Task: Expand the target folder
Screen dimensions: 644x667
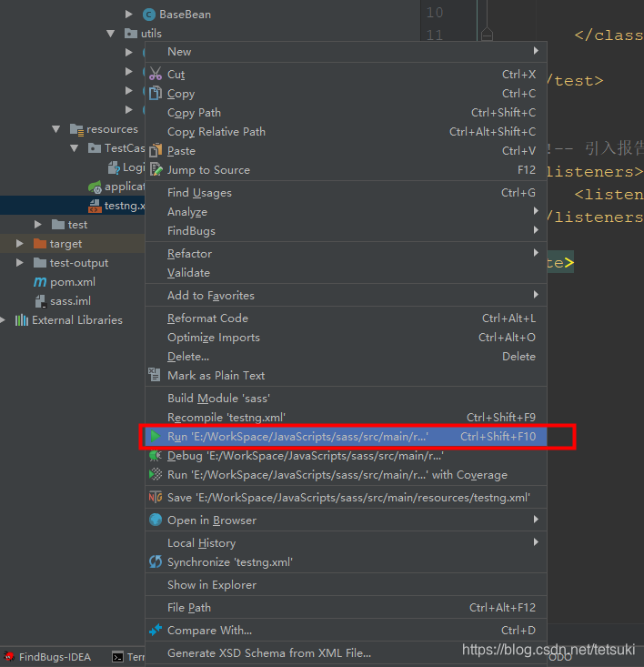Action: [19, 243]
